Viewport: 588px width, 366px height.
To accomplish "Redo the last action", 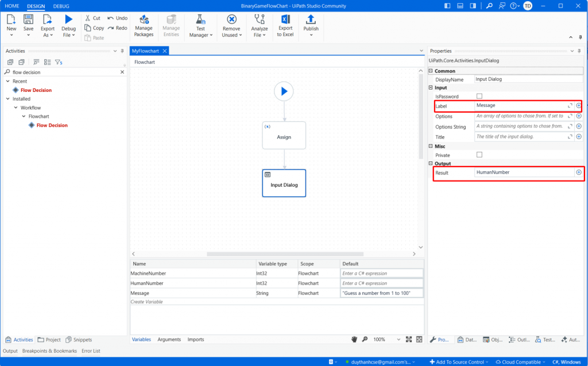I will click(x=117, y=28).
